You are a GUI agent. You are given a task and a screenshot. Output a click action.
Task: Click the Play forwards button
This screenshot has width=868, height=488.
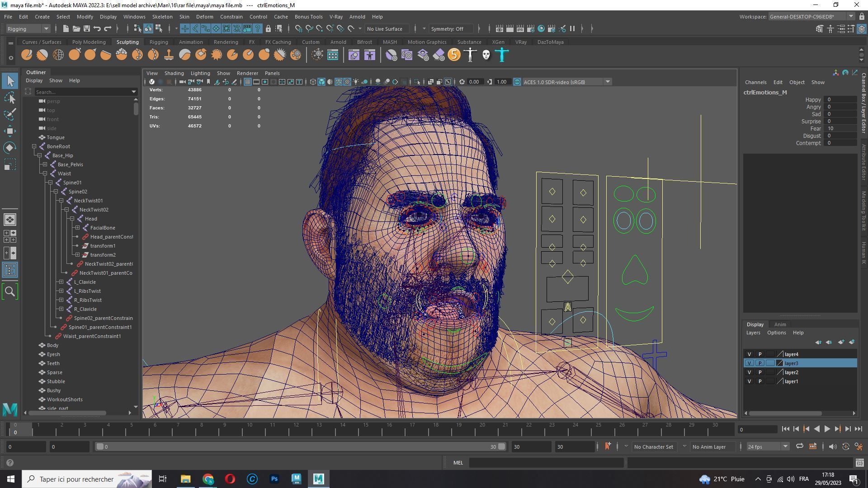(x=827, y=429)
